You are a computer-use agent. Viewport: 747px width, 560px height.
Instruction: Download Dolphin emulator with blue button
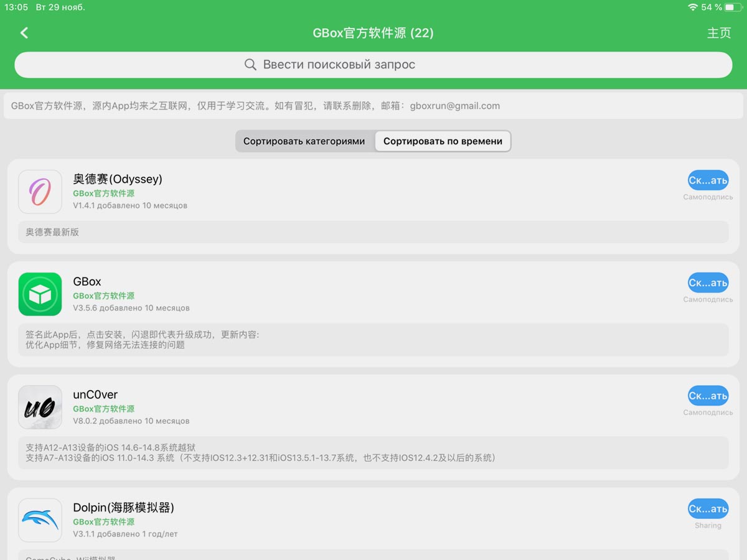(708, 509)
